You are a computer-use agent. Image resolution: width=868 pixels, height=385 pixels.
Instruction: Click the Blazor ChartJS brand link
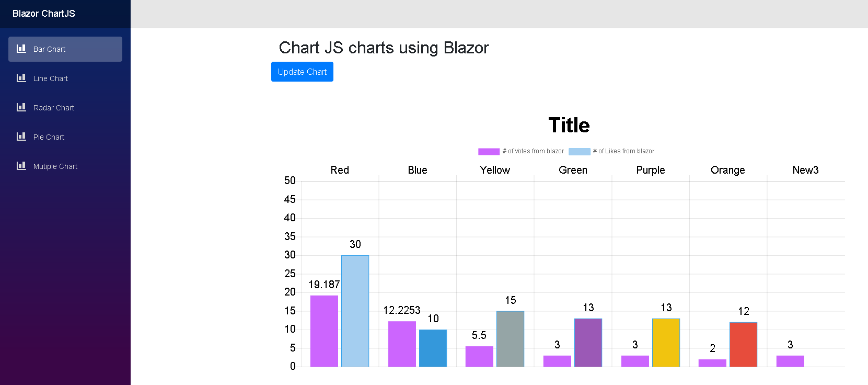[44, 14]
